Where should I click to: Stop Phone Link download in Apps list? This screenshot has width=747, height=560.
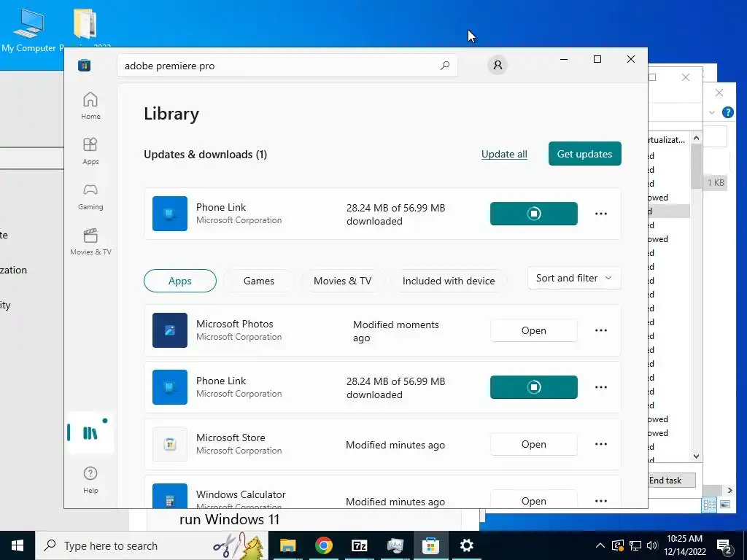coord(533,387)
